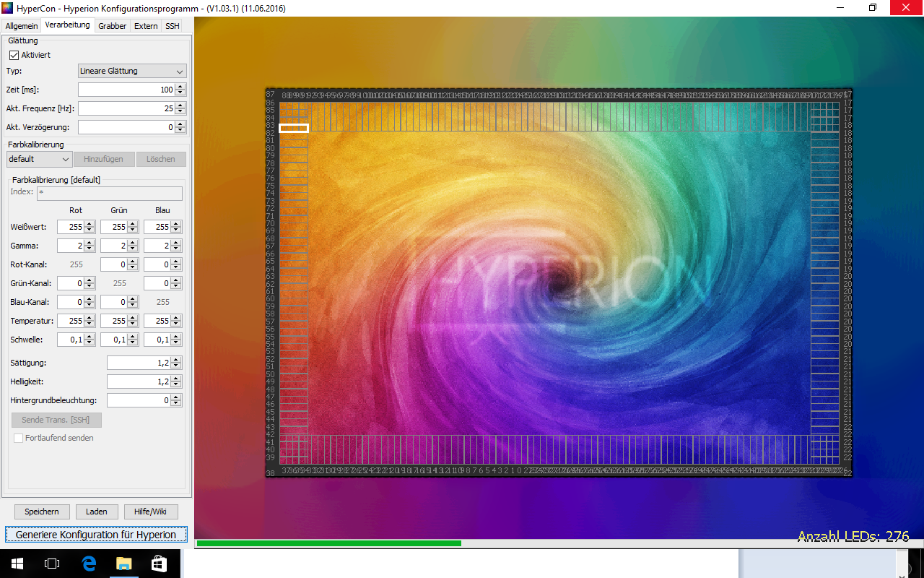The height and width of the screenshot is (578, 924).
Task: Open Windows Store from taskbar
Action: click(160, 563)
